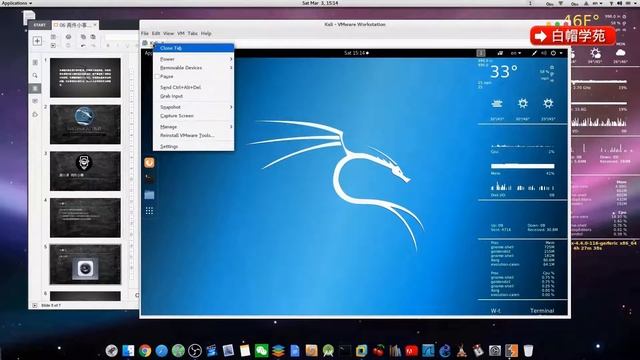Click the top outline icon in presentation sidebar
The height and width of the screenshot is (360, 640).
(x=35, y=62)
